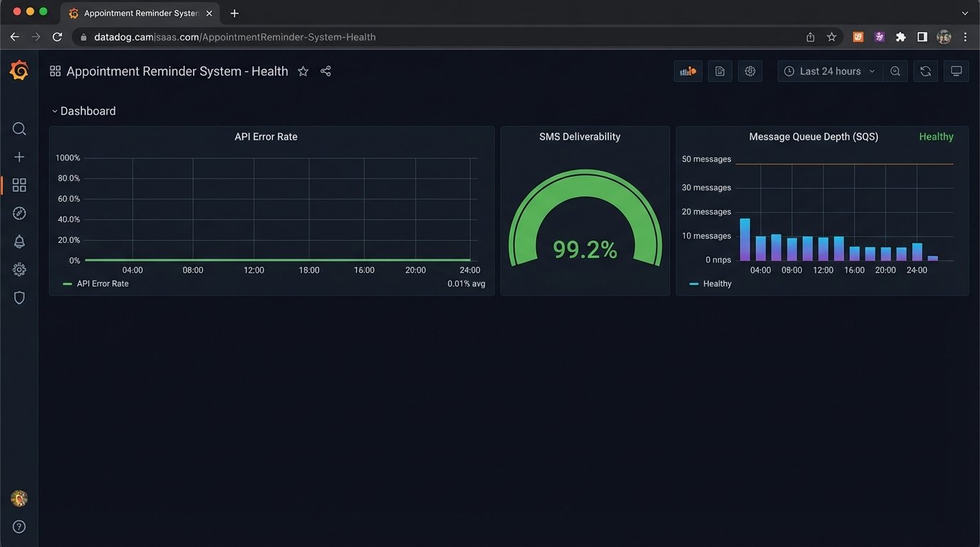Viewport: 980px width, 547px height.
Task: Click the SMS Deliverability 99.2% gauge
Action: (585, 228)
